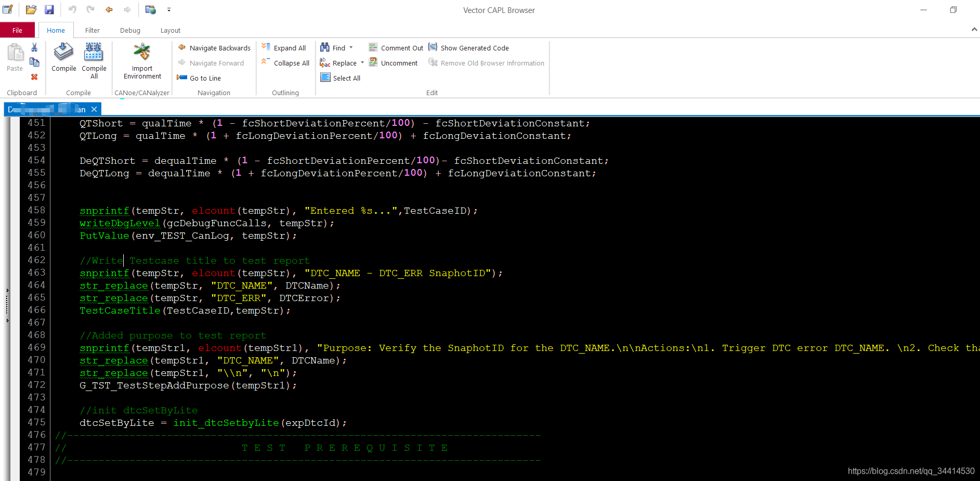
Task: Open the Find dropdown arrow
Action: click(x=351, y=48)
